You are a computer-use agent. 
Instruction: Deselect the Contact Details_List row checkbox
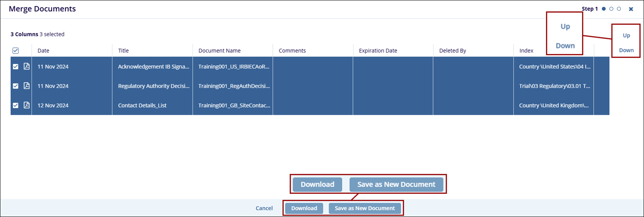click(15, 106)
